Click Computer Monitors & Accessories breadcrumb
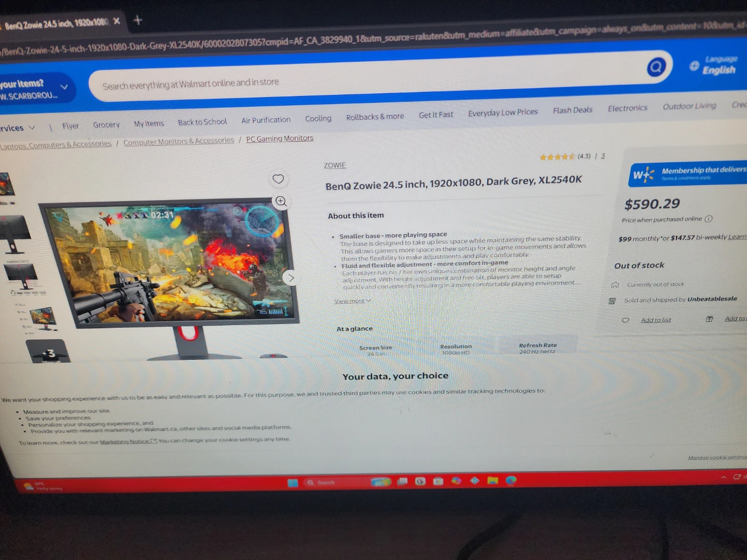The width and height of the screenshot is (747, 560). click(x=178, y=141)
